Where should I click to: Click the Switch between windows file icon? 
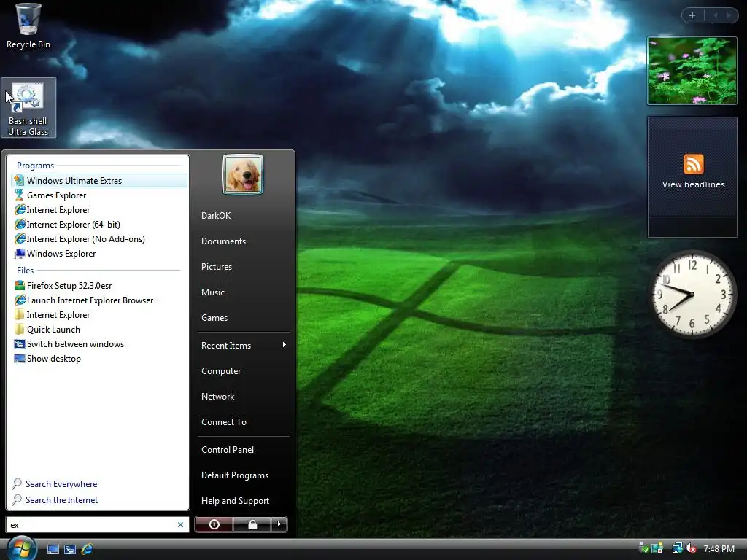19,344
